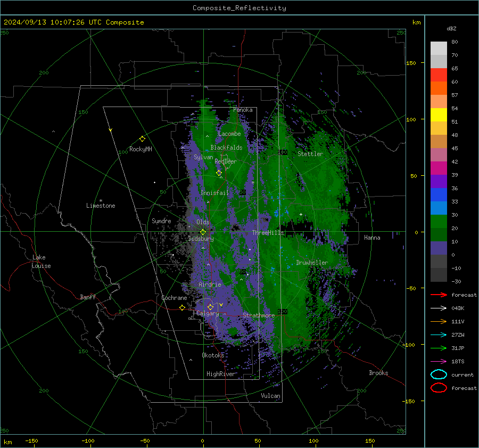Click the Didsbury town label

201,239
